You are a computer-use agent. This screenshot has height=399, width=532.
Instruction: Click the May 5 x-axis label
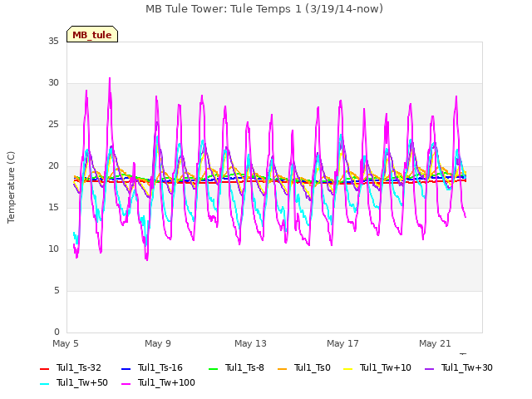(66, 343)
